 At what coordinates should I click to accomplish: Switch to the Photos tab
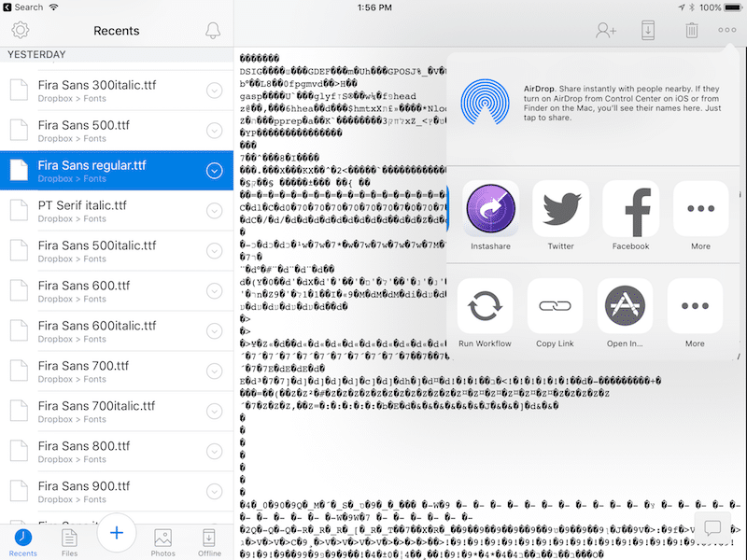[163, 541]
